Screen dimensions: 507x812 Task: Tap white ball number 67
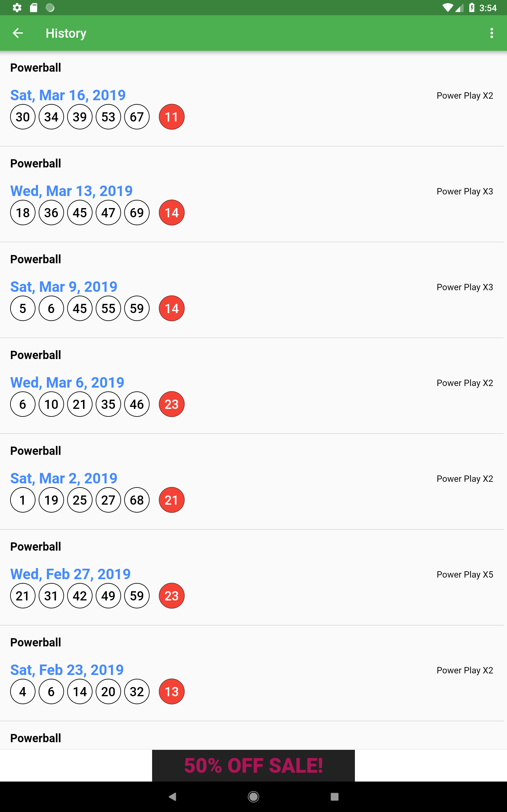tap(137, 117)
